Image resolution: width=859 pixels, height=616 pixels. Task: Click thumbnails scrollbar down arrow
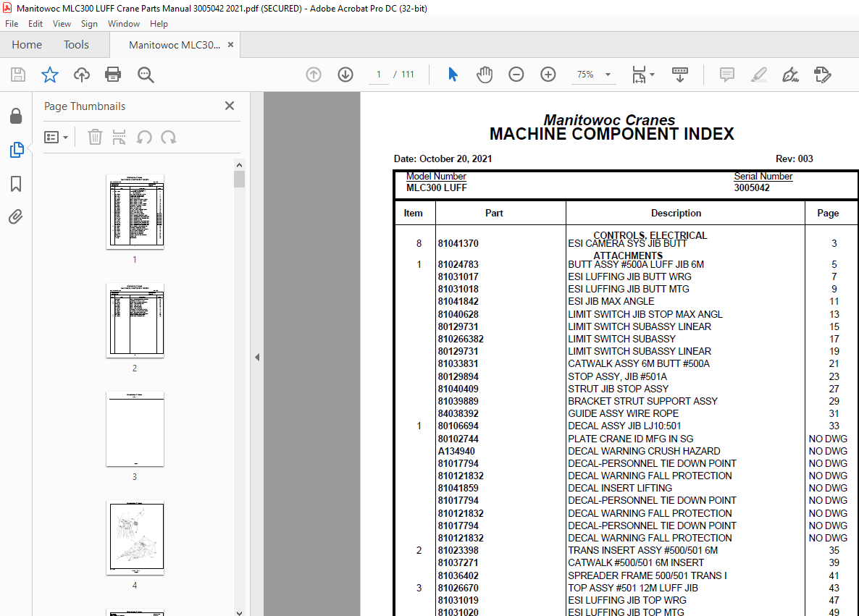point(240,612)
